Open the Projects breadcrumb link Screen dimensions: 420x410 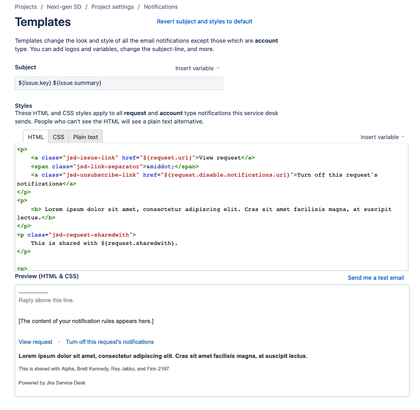point(26,7)
